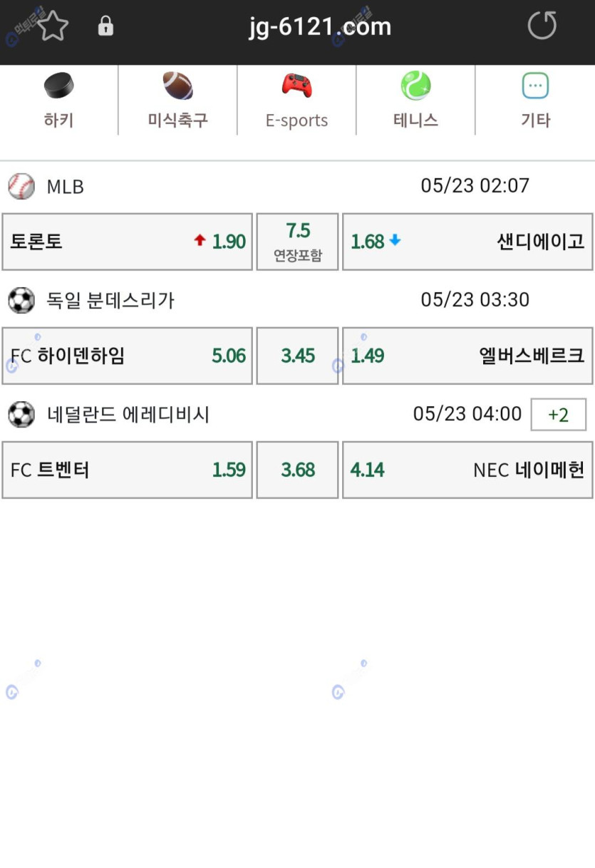The width and height of the screenshot is (595, 868).
Task: Bet on 엘버스베르크 at 1.49
Action: (x=467, y=356)
